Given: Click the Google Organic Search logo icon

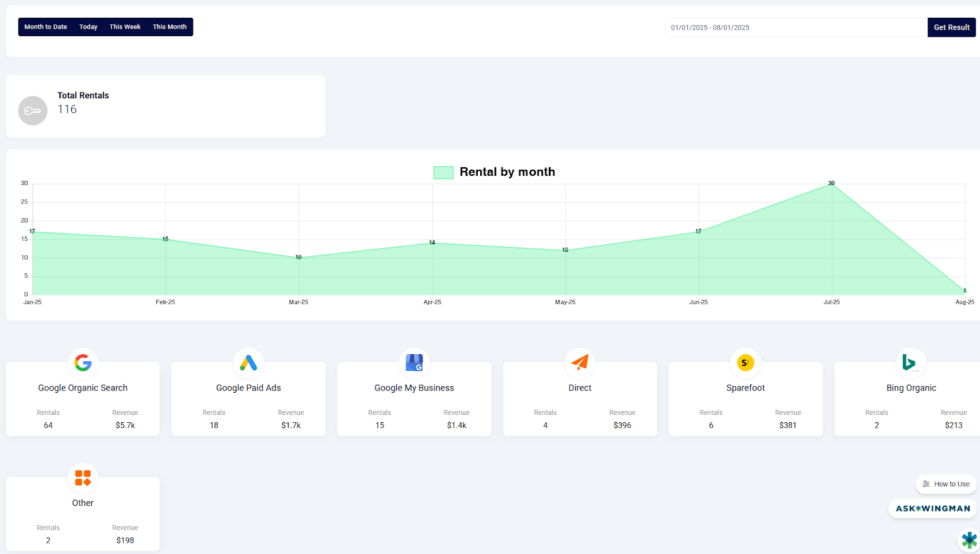Looking at the screenshot, I should (83, 363).
